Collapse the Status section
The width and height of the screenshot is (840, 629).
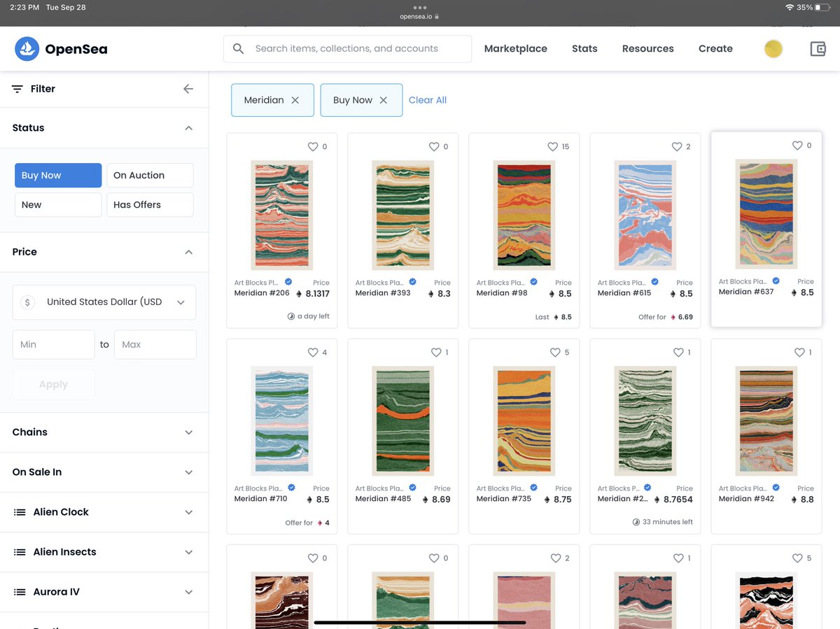pos(188,128)
